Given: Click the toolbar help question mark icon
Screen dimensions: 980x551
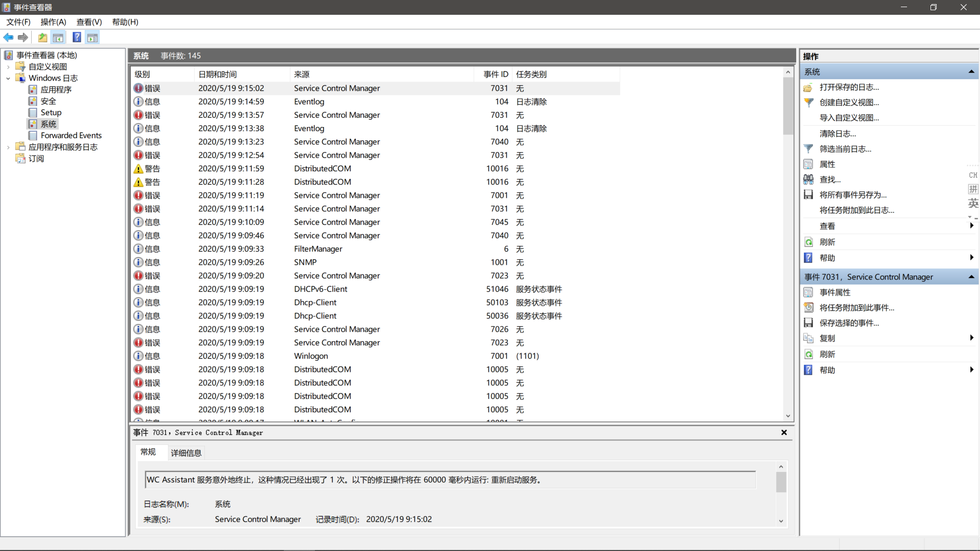Looking at the screenshot, I should (77, 37).
